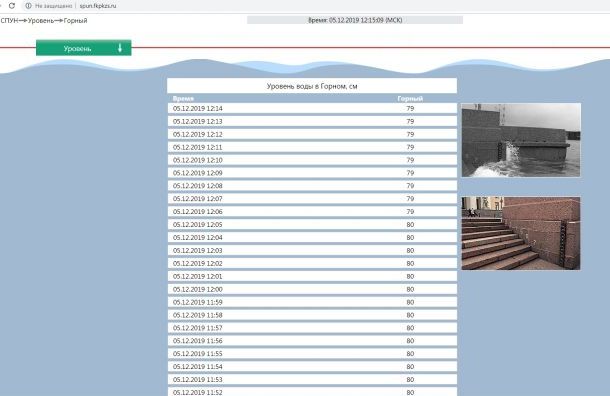Select row 05.12.2019 12:12

click(x=312, y=134)
